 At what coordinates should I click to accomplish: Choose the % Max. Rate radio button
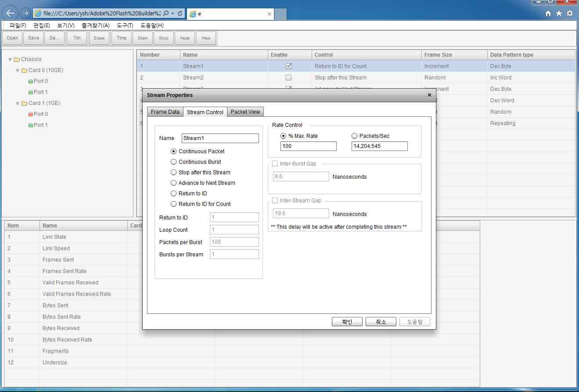tap(283, 136)
